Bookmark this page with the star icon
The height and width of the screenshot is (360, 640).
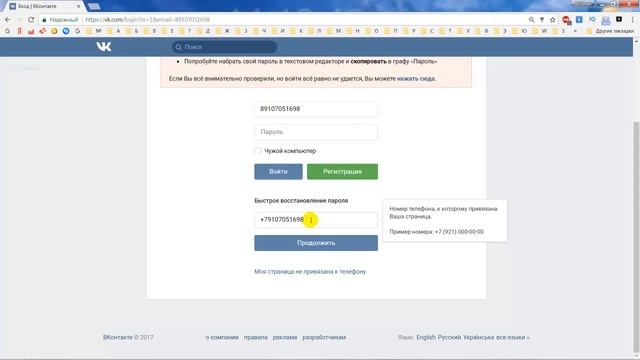(553, 20)
